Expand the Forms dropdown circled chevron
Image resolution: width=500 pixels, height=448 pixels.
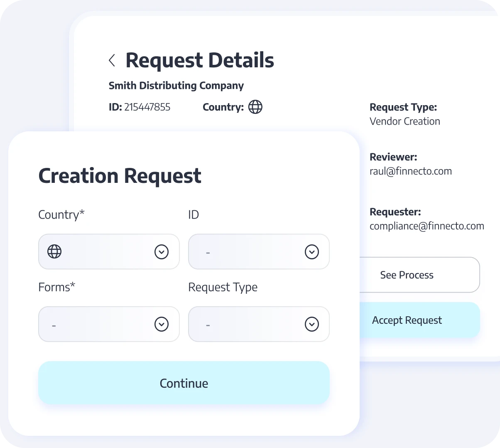(x=162, y=324)
